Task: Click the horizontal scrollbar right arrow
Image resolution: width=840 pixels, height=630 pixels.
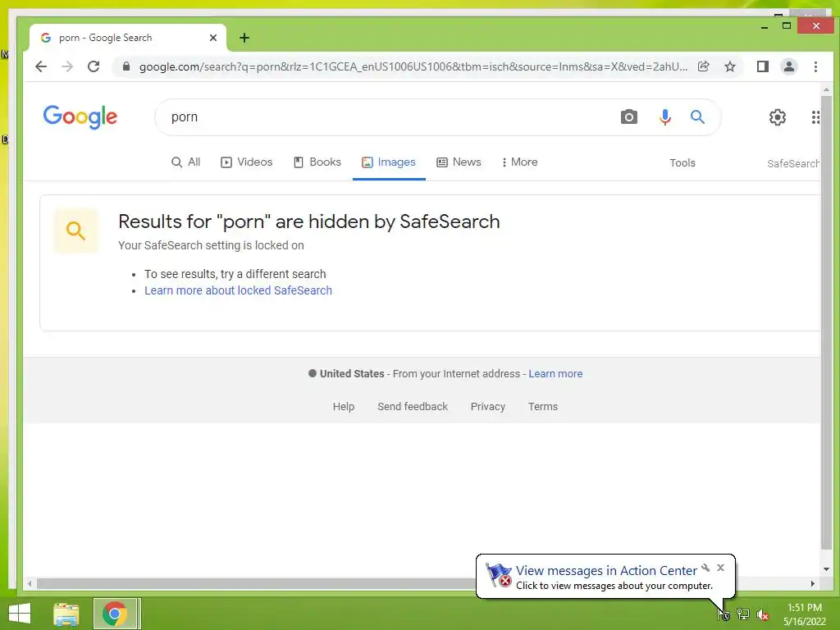Action: [813, 583]
